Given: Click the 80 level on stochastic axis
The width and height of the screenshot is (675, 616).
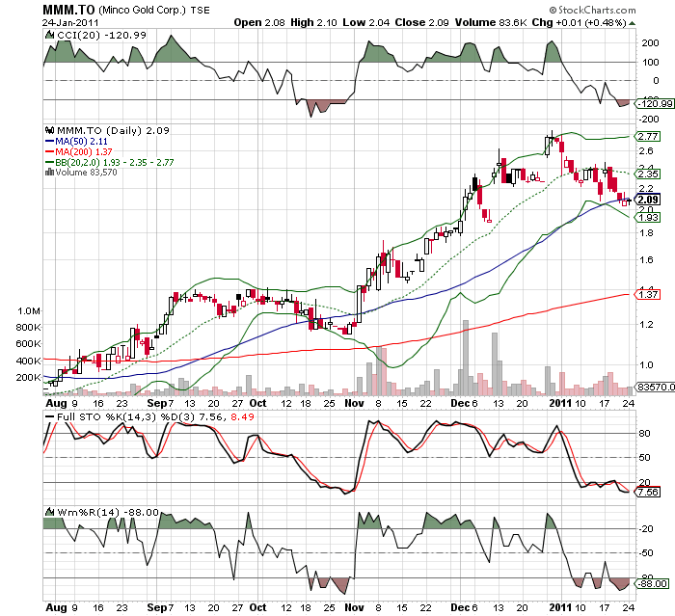Looking at the screenshot, I should pos(644,434).
